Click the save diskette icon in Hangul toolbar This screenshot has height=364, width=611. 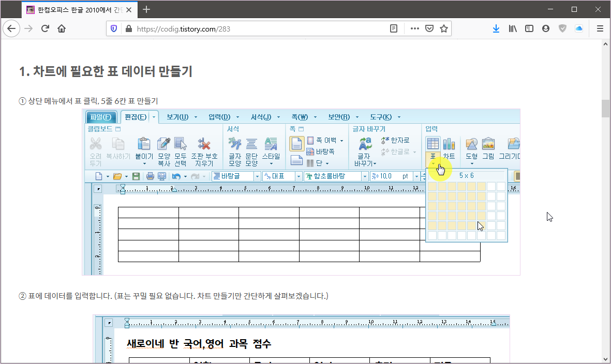[x=136, y=176]
